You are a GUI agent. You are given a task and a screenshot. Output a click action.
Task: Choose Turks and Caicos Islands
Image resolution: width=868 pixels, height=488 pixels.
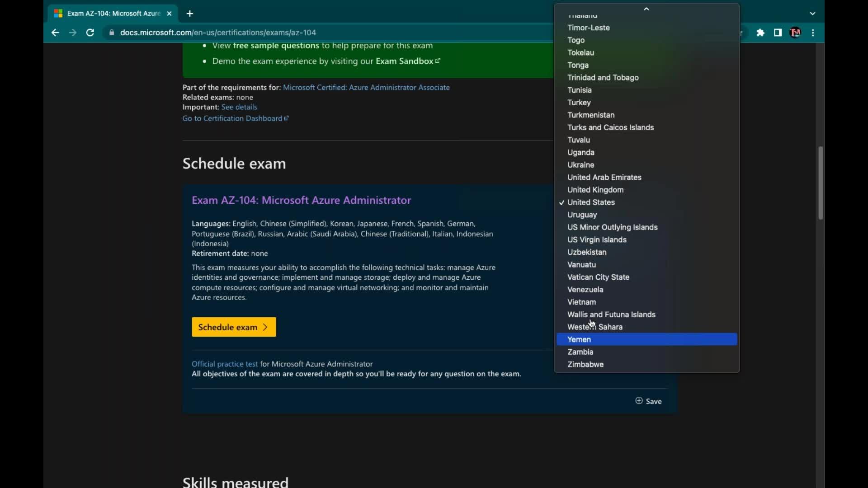pos(646,127)
